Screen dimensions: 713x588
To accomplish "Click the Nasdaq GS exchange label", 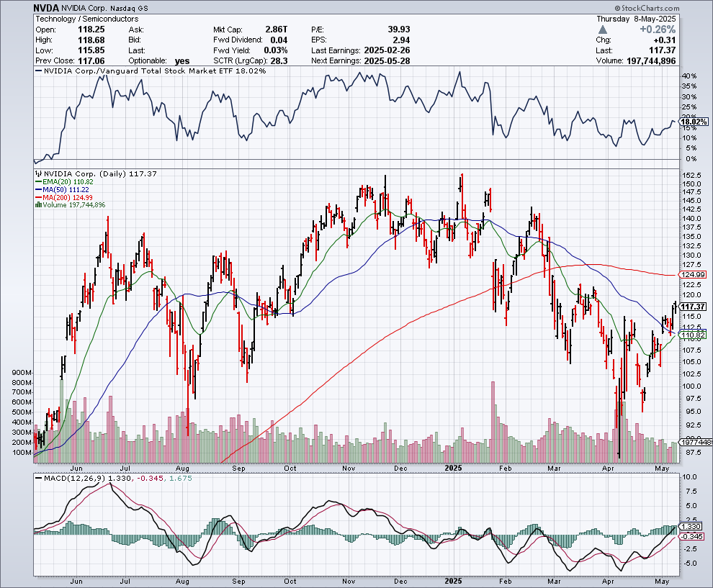I will (x=129, y=9).
